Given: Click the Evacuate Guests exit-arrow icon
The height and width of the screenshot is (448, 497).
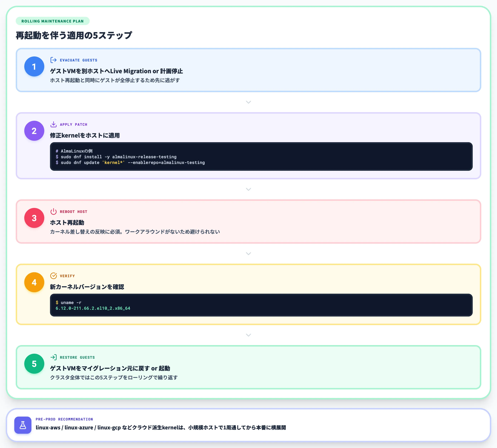Looking at the screenshot, I should coord(53,60).
